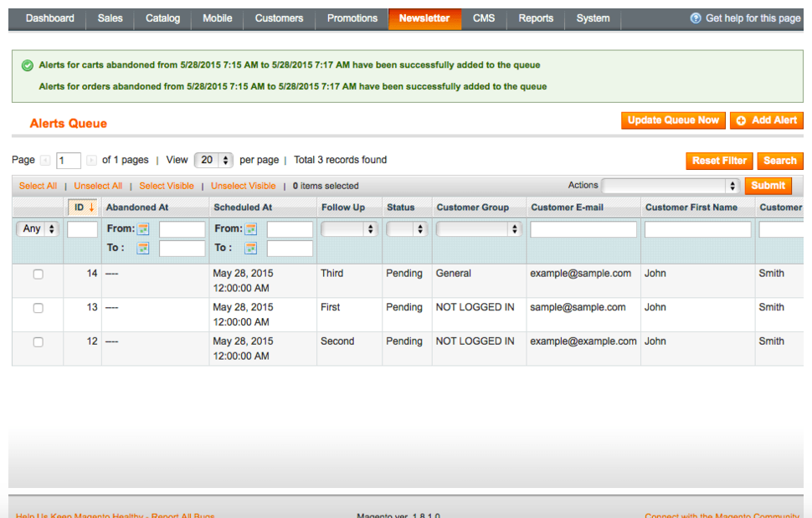Viewport: 812px width, 518px height.
Task: Sort by Abandoned At column header
Action: pyautogui.click(x=137, y=208)
